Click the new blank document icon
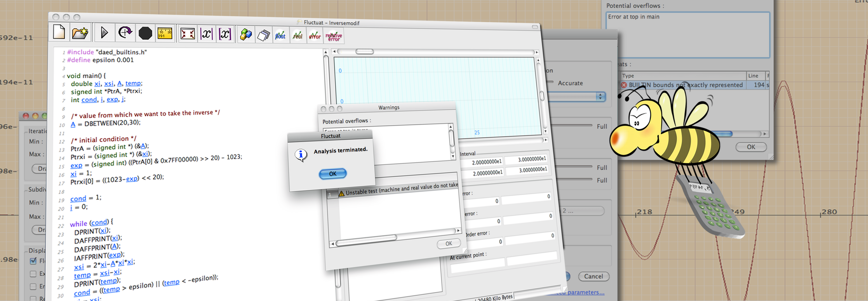Screen dimensions: 868x301 (59, 32)
